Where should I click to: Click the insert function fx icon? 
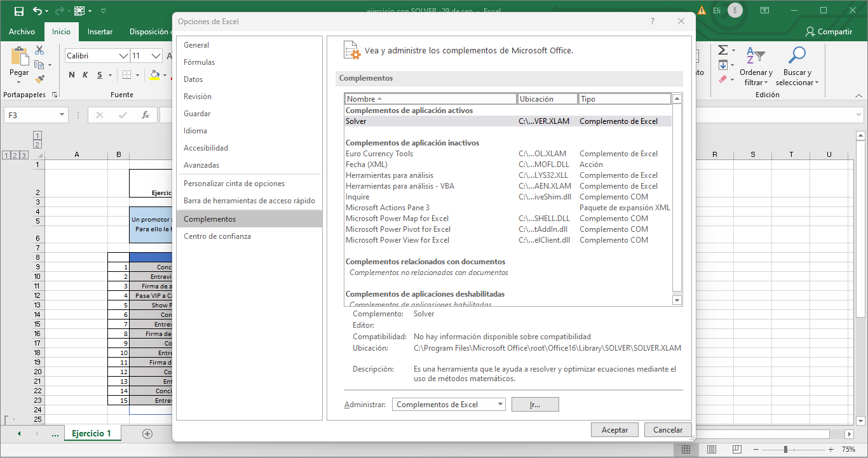pyautogui.click(x=146, y=115)
